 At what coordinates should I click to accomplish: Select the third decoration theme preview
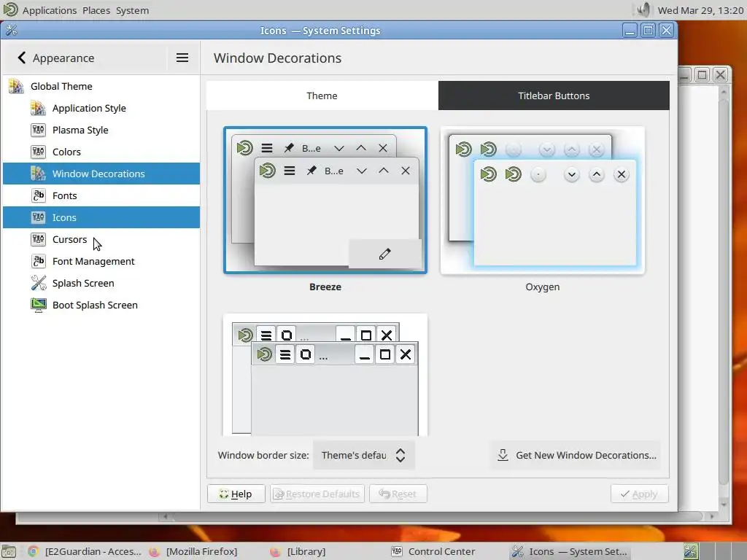pos(325,375)
